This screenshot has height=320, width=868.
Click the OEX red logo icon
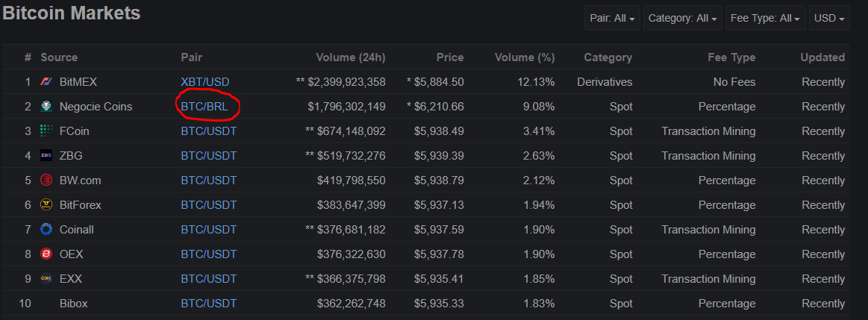46,254
